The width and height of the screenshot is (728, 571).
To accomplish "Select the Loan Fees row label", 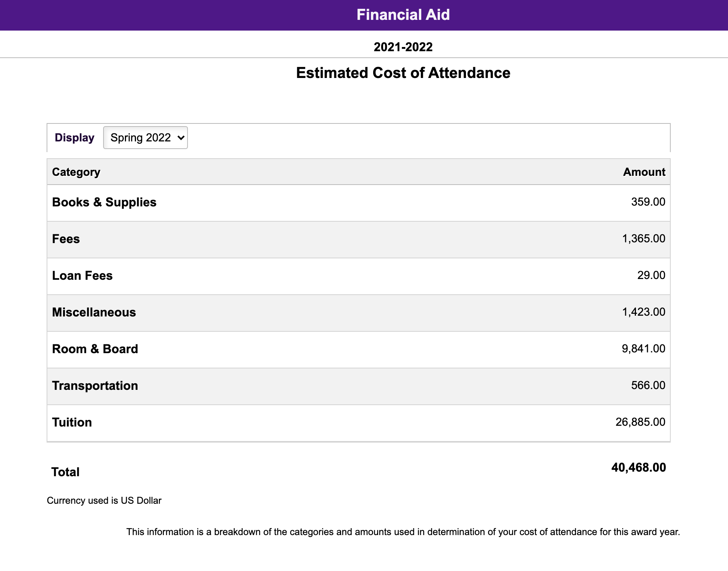I will [82, 276].
